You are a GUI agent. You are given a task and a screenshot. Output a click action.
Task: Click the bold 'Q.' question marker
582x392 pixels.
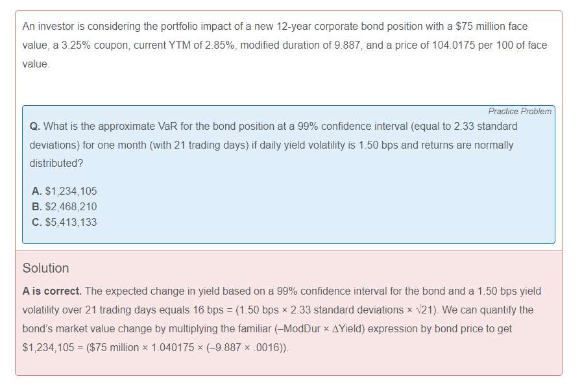pyautogui.click(x=35, y=127)
